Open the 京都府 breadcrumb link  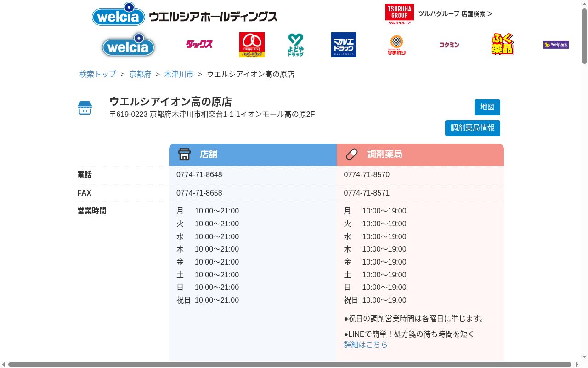(x=140, y=74)
